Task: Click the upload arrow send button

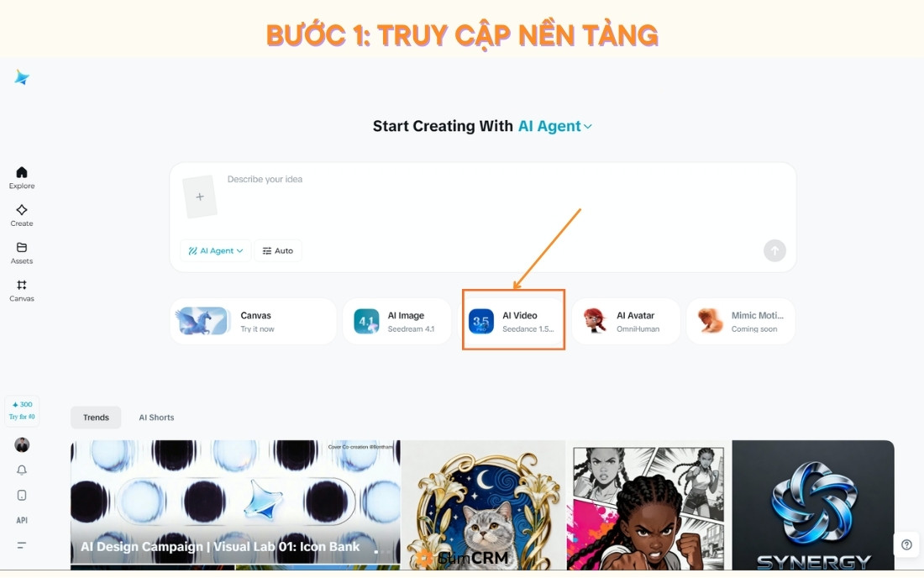Action: pyautogui.click(x=774, y=250)
